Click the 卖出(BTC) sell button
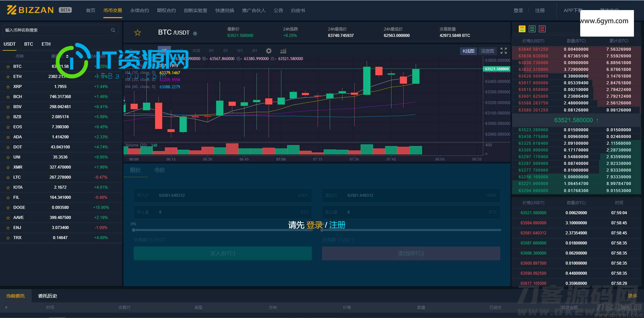 pyautogui.click(x=411, y=253)
